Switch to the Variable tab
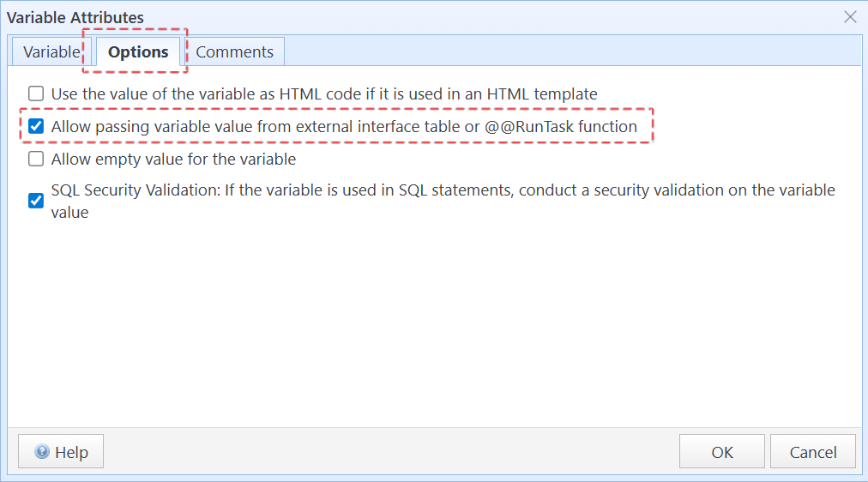This screenshot has width=868, height=482. (51, 51)
